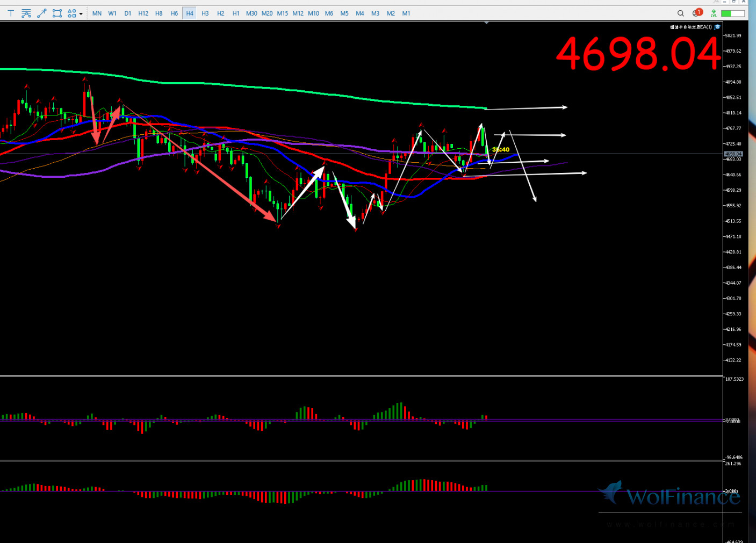Expand the chart shift triangle marker

tap(486, 23)
